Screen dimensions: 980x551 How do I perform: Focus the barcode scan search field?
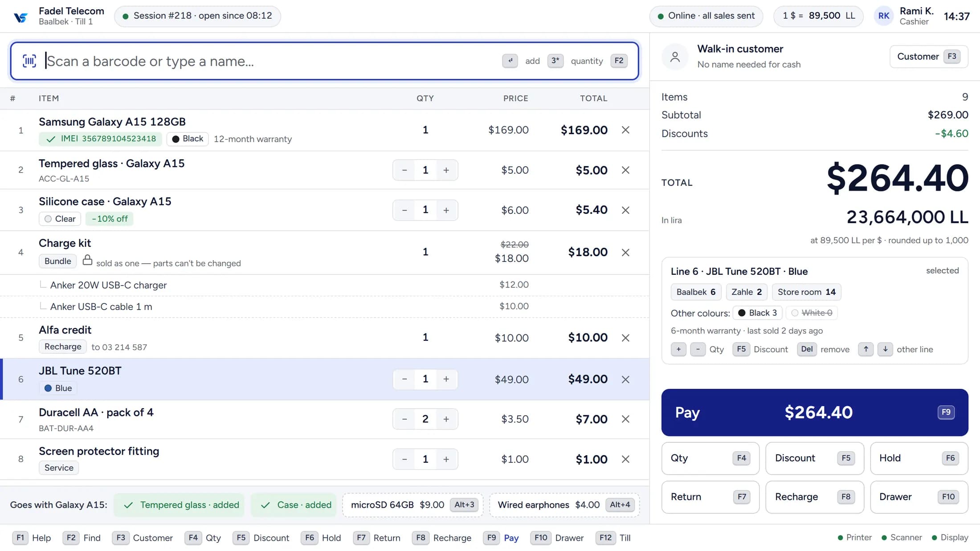324,61
